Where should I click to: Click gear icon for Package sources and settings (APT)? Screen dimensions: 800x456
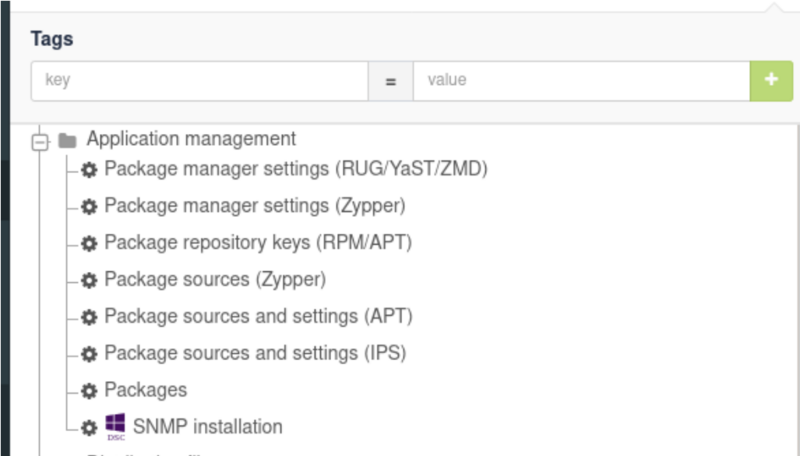89,317
